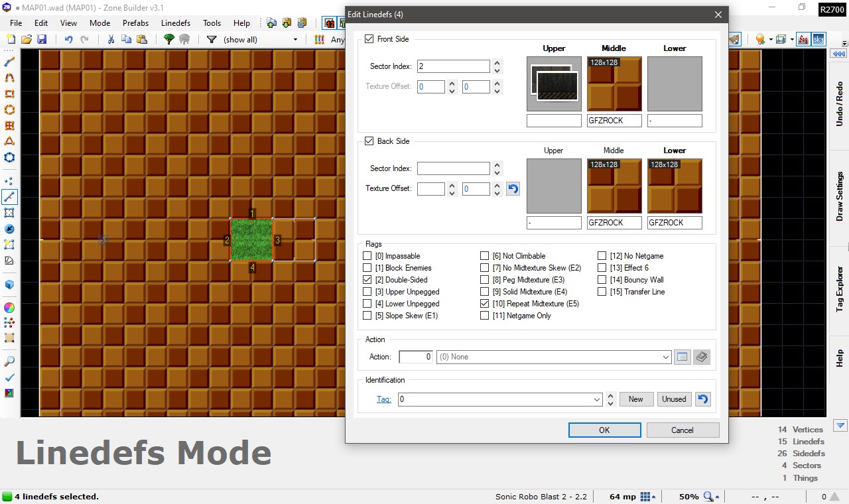Select the Visual mode cube icon

9,284
